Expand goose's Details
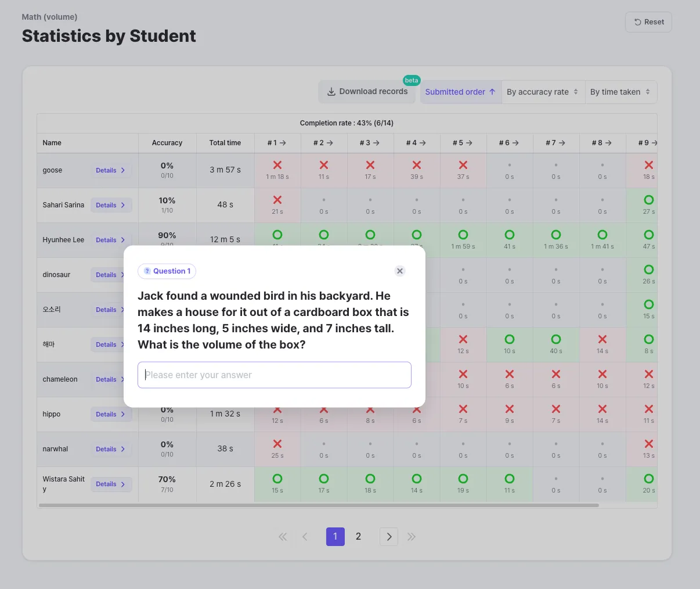This screenshot has height=589, width=700. point(111,170)
